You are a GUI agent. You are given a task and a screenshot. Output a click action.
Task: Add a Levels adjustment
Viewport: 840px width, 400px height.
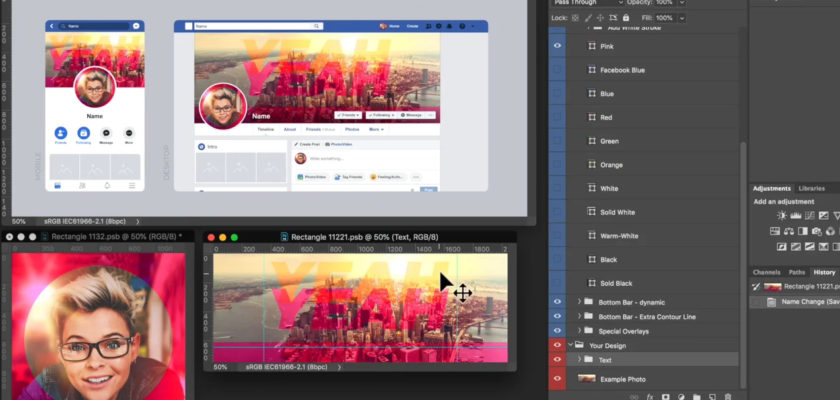click(x=796, y=216)
